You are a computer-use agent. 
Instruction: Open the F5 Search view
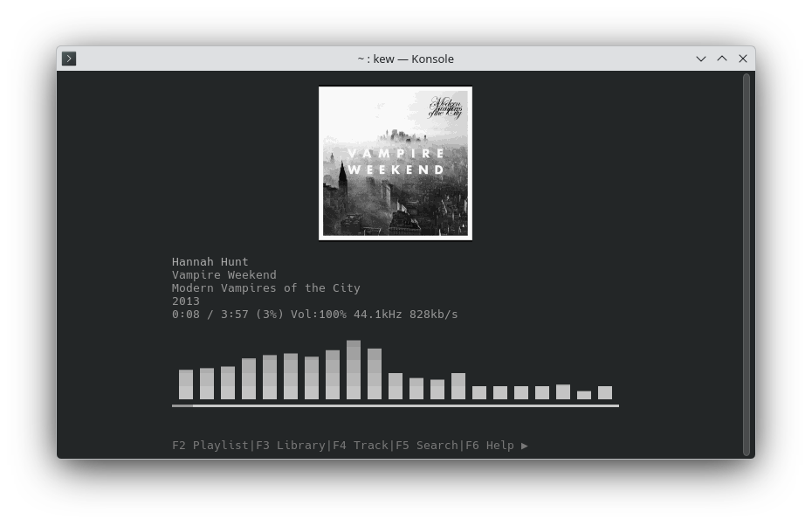427,446
